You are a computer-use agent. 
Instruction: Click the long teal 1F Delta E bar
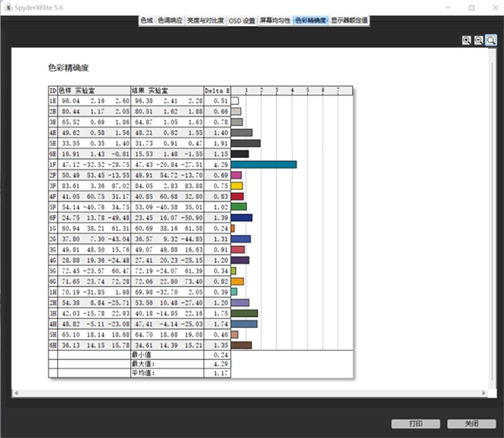point(263,164)
